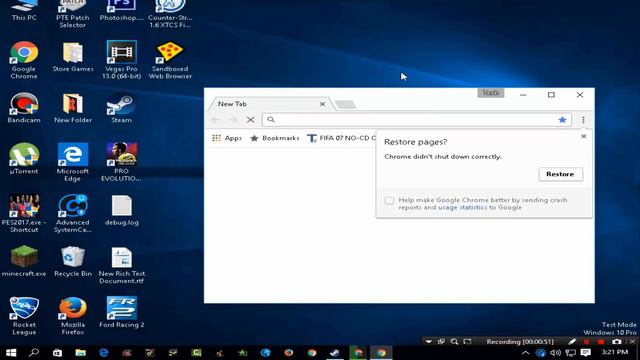Open the Action Center notifications icon
640x360 pixels.
[586, 353]
